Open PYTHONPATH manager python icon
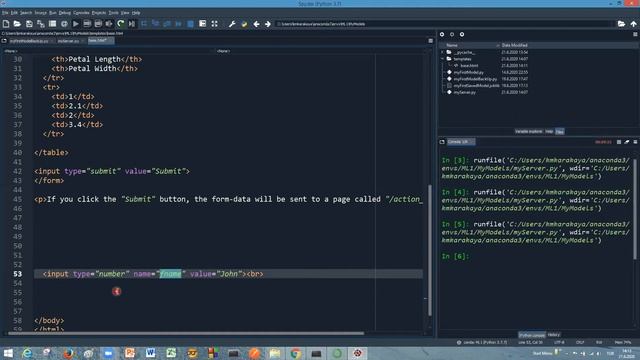Viewport: 640px width, 360px height. pyautogui.click(x=244, y=24)
